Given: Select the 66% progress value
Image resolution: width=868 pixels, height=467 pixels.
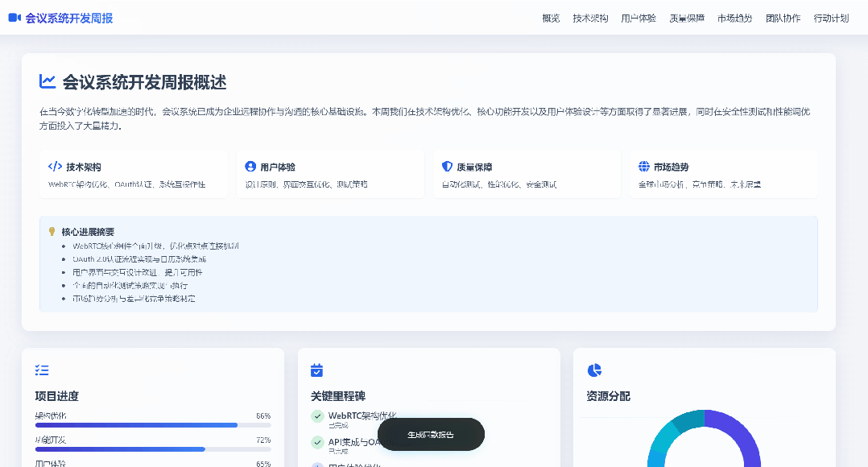Looking at the screenshot, I should pyautogui.click(x=263, y=415).
